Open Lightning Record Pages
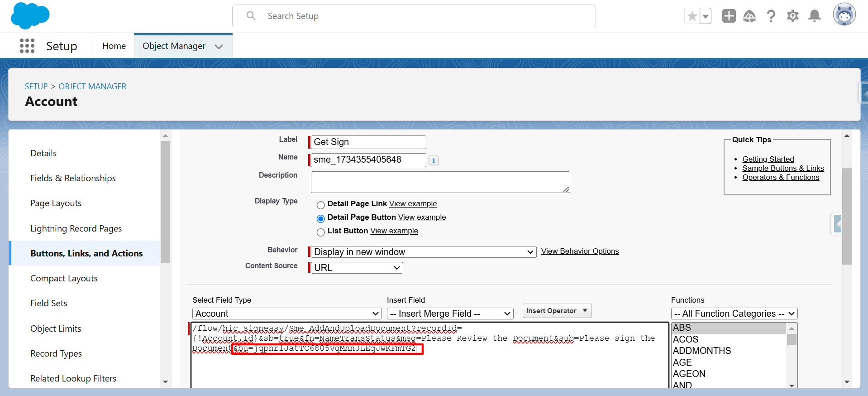 click(x=76, y=228)
